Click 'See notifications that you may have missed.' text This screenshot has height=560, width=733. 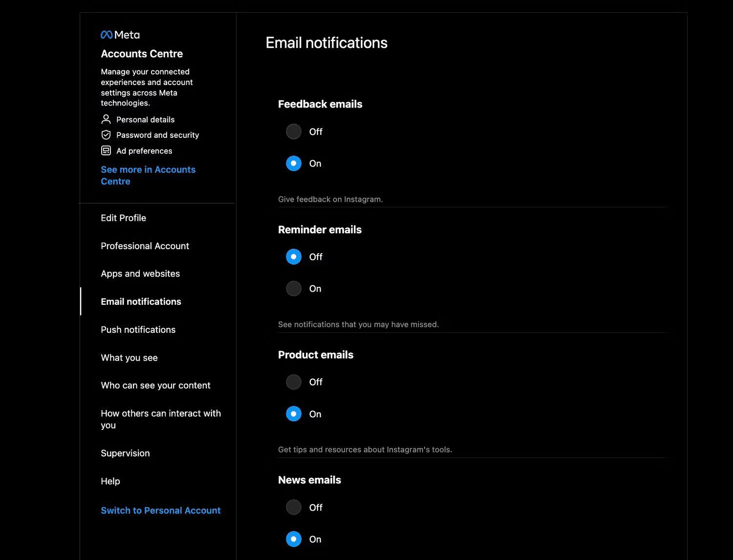click(358, 324)
